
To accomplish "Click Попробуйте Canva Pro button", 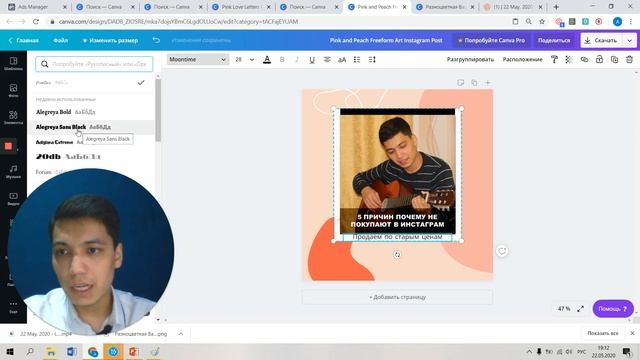I will pos(491,40).
